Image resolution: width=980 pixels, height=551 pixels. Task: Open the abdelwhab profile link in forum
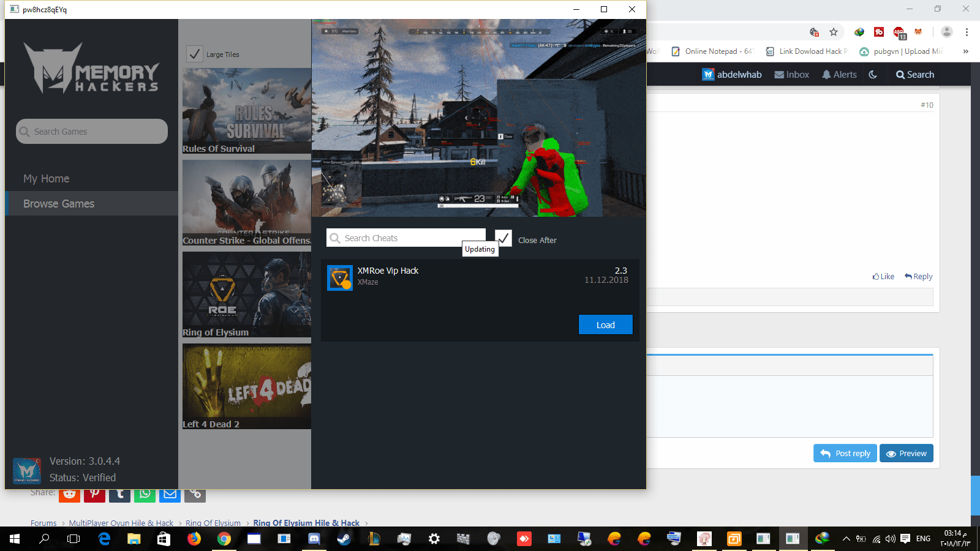click(732, 75)
